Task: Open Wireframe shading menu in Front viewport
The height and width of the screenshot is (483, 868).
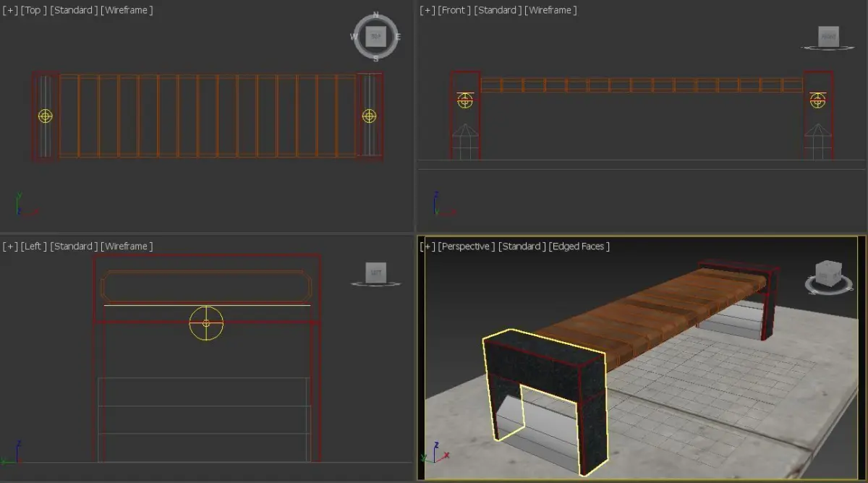Action: tap(550, 10)
